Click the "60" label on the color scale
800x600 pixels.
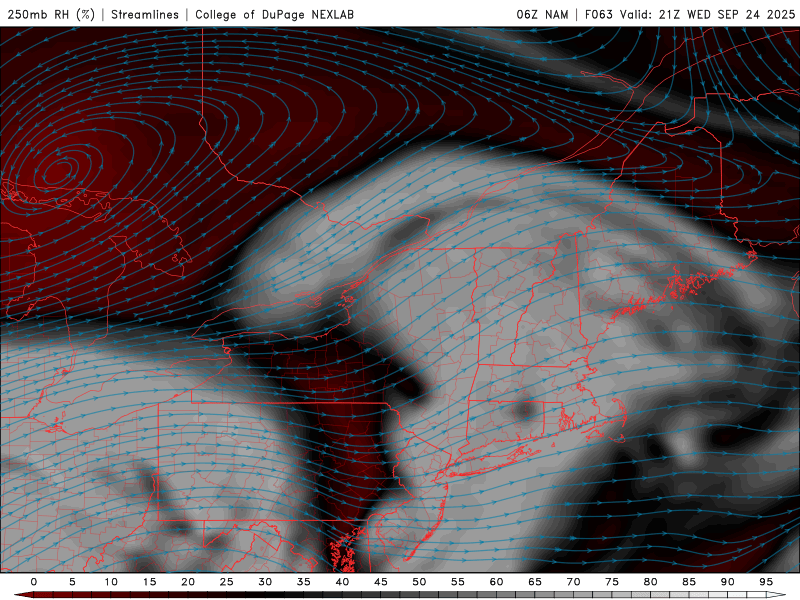point(496,582)
